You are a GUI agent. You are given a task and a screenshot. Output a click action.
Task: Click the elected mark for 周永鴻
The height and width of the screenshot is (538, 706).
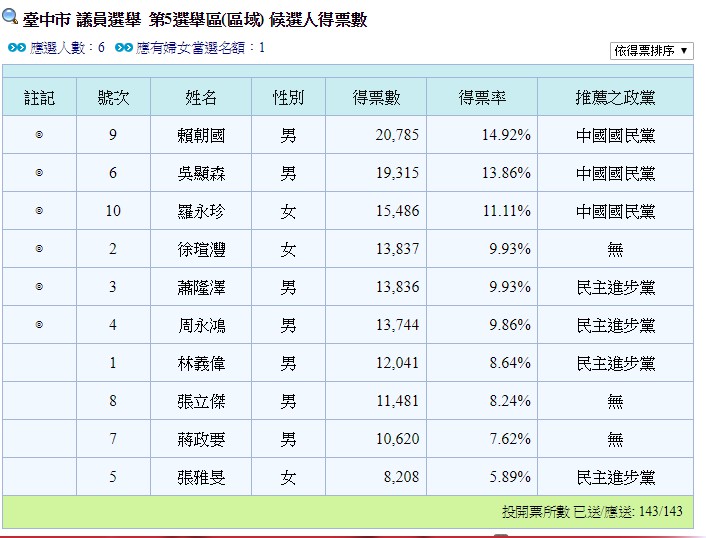click(x=39, y=325)
